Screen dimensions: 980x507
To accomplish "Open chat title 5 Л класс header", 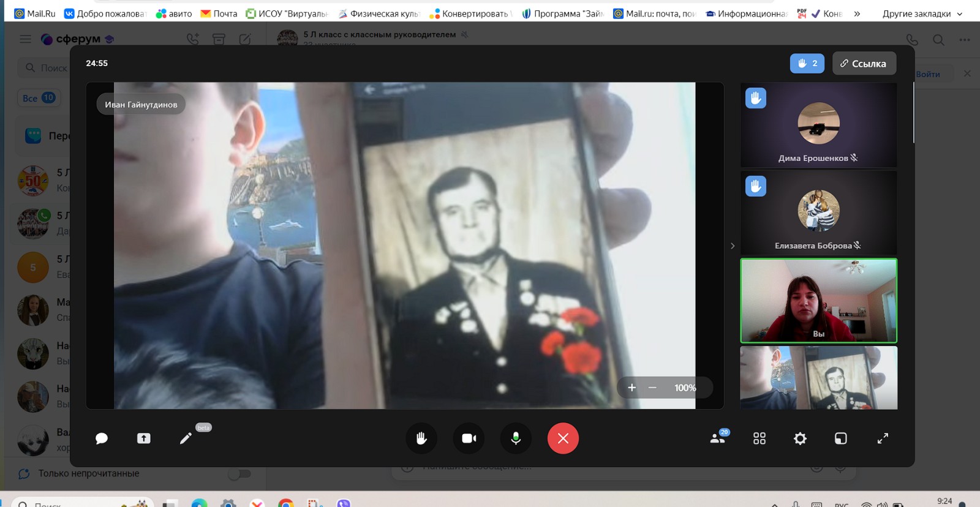I will click(379, 34).
